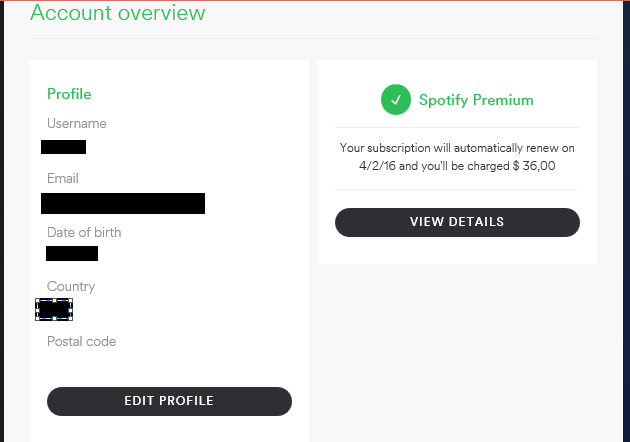Image resolution: width=630 pixels, height=442 pixels.
Task: Click the Date of birth label
Action: pyautogui.click(x=84, y=232)
